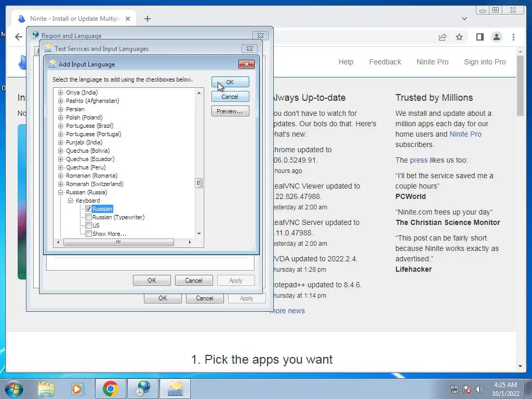The image size is (532, 399).
Task: Open the press link
Action: [419, 160]
